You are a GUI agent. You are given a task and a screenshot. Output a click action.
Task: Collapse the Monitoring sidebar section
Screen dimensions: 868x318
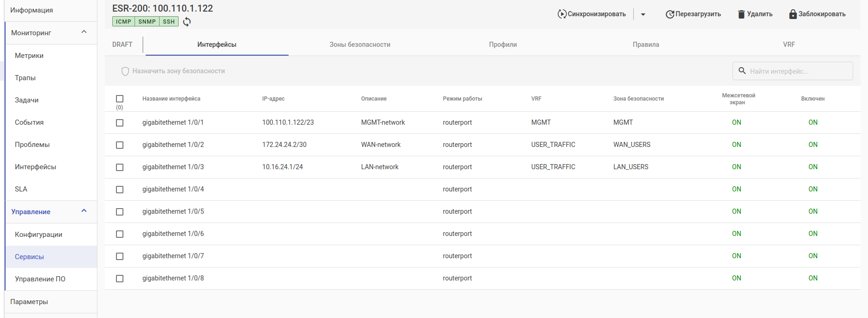(x=84, y=32)
